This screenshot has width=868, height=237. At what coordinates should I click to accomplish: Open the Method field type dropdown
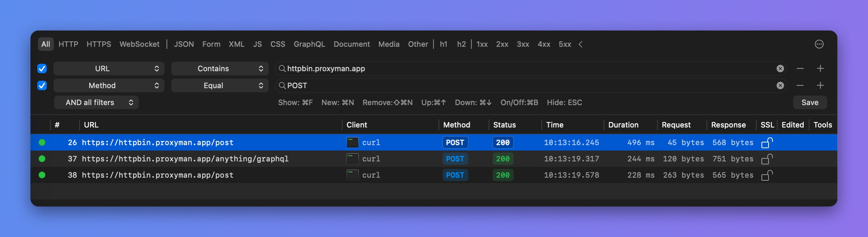click(x=109, y=85)
